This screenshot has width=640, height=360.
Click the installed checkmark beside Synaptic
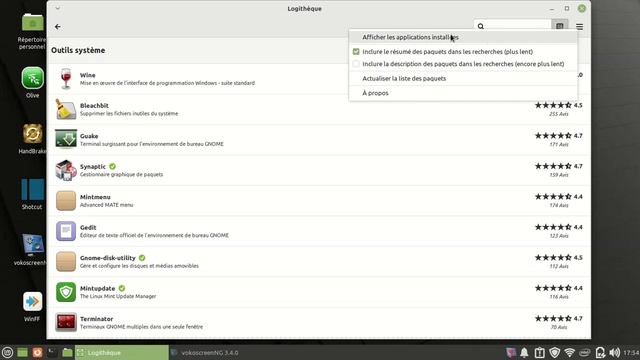[112, 167]
